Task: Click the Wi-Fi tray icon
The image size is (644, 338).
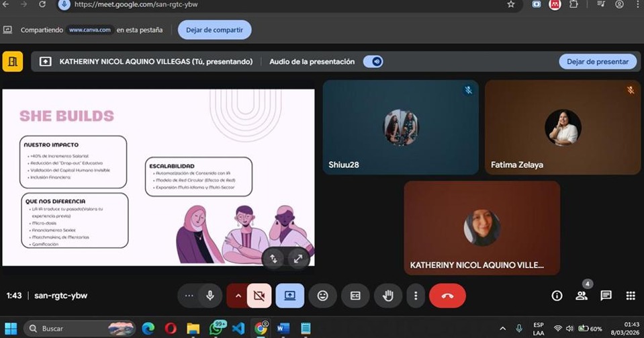Action: [558, 329]
